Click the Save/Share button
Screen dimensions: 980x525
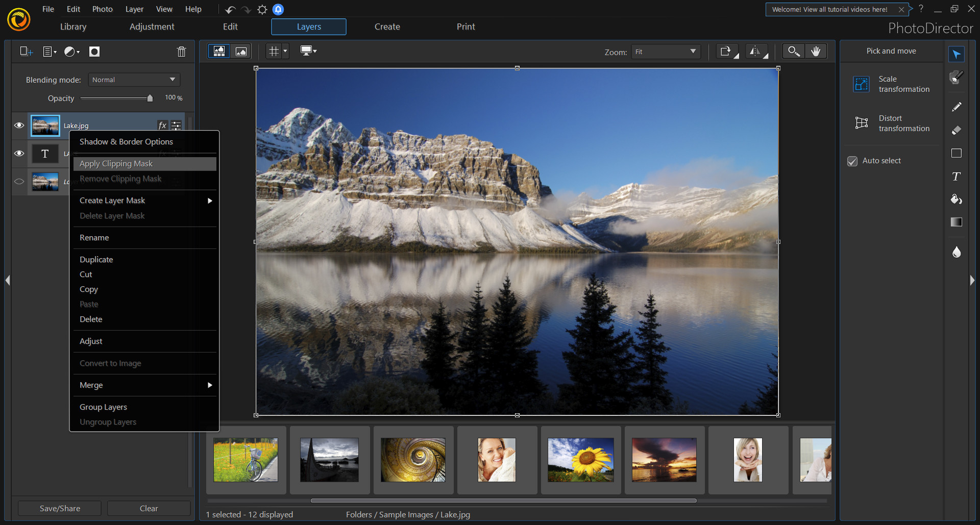[59, 508]
